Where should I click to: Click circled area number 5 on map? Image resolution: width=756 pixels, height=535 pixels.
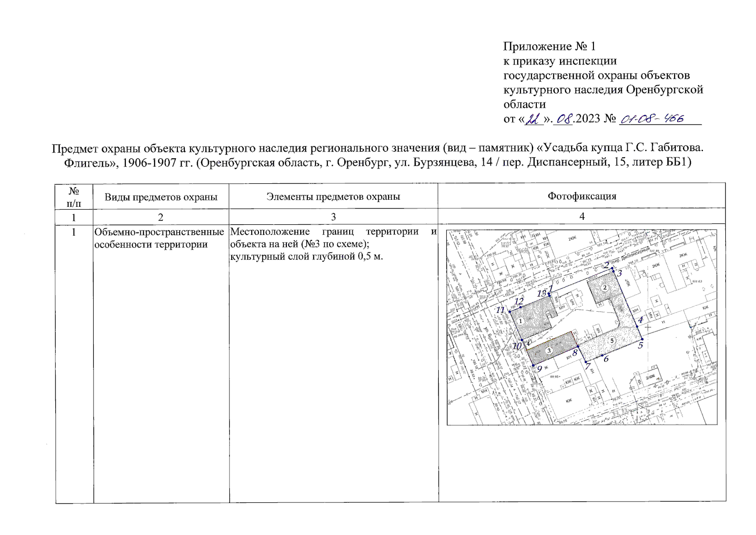pyautogui.click(x=612, y=341)
